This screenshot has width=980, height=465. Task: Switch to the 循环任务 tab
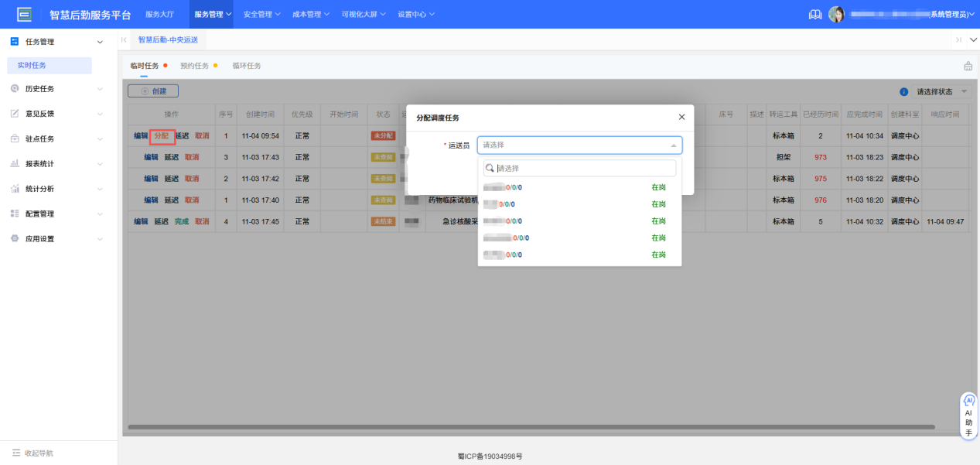[247, 66]
